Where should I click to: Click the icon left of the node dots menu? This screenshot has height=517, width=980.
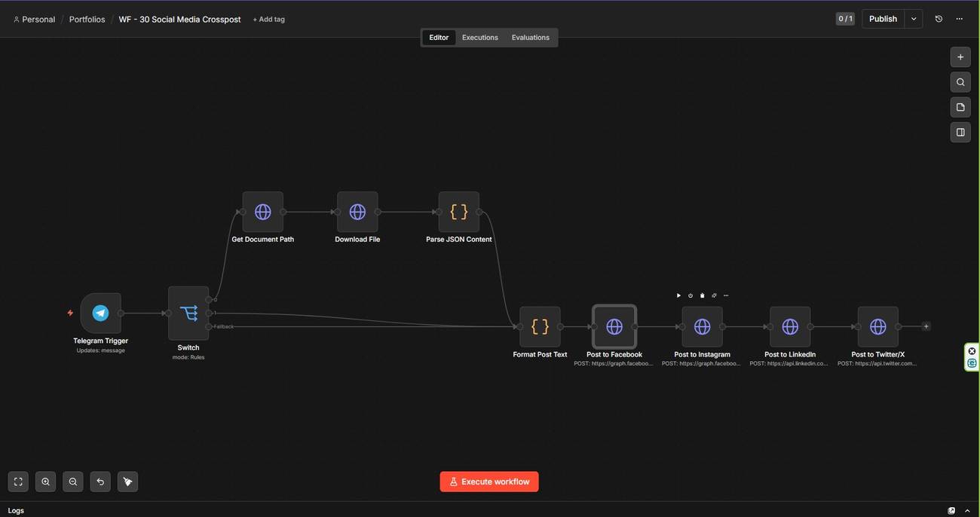coord(714,295)
